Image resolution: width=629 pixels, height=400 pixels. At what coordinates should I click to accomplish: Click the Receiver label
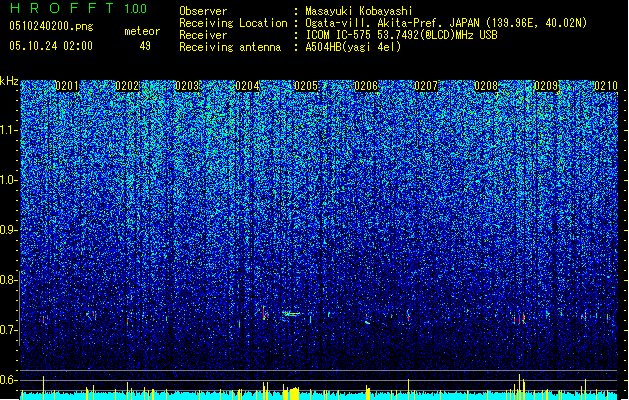[x=203, y=35]
